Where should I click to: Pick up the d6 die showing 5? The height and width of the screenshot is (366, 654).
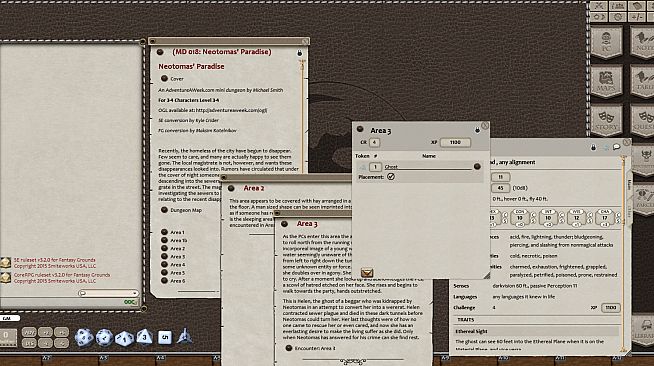point(165,337)
